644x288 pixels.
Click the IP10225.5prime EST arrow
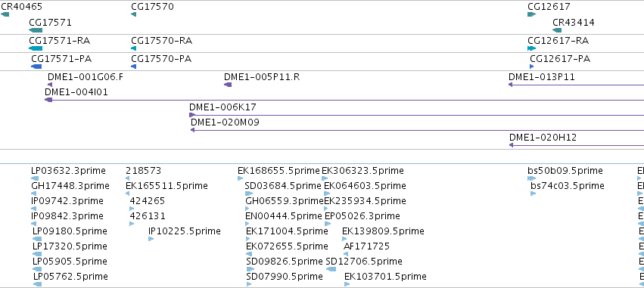click(x=151, y=239)
